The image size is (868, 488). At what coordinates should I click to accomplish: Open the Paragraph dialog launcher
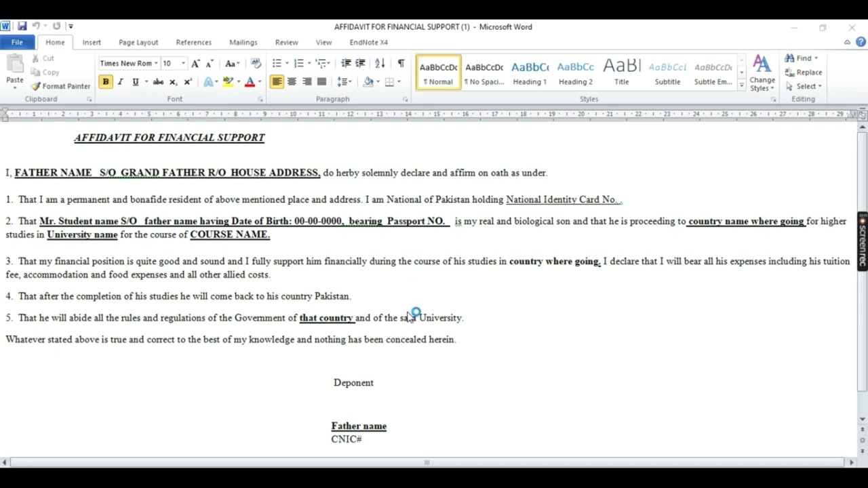pyautogui.click(x=406, y=100)
